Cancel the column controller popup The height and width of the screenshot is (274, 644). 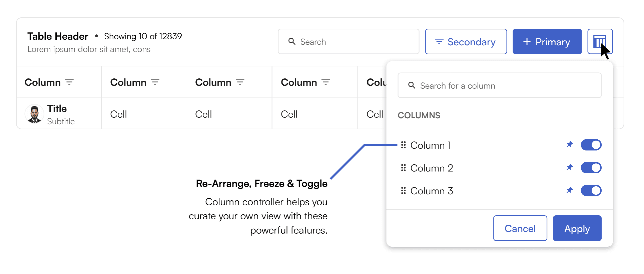(x=520, y=228)
